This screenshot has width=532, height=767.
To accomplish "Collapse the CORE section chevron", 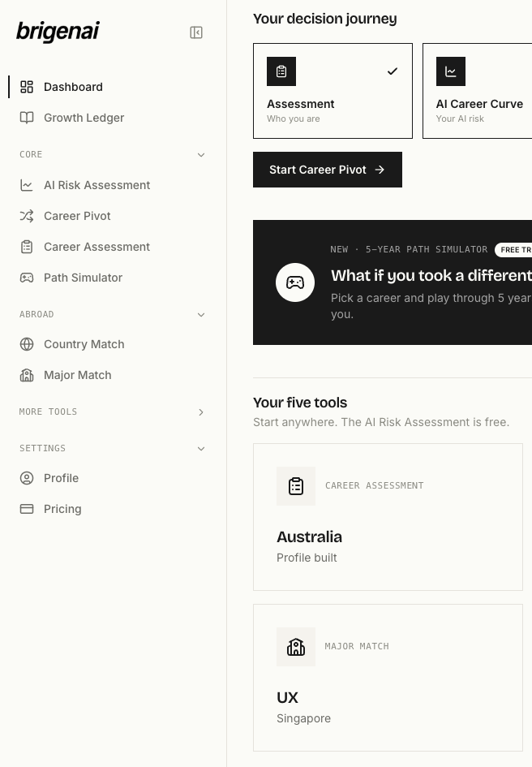I will click(201, 155).
